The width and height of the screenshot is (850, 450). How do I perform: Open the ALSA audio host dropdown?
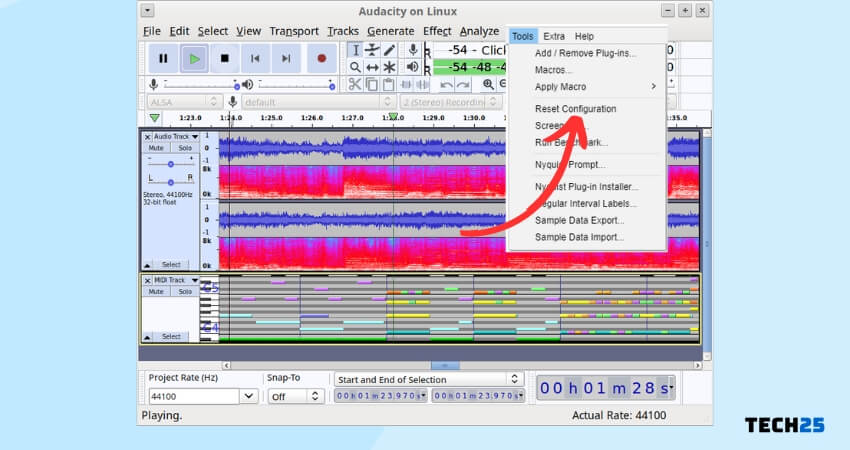click(184, 102)
